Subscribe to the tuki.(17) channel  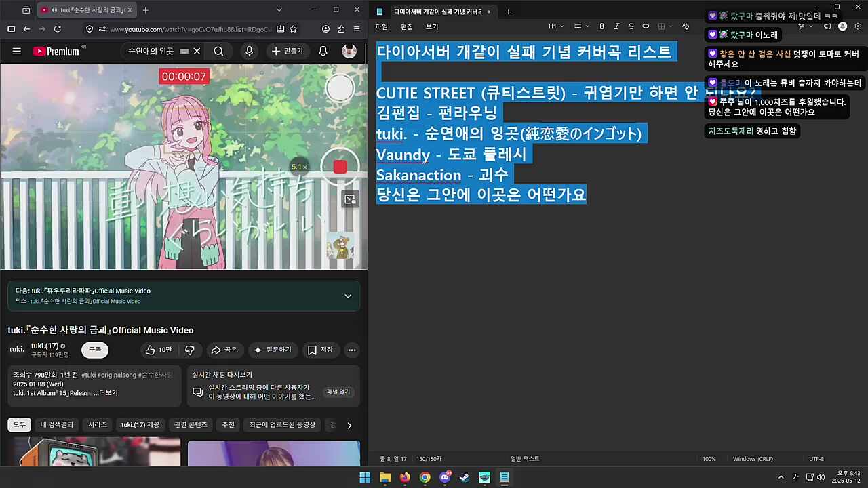click(x=95, y=350)
